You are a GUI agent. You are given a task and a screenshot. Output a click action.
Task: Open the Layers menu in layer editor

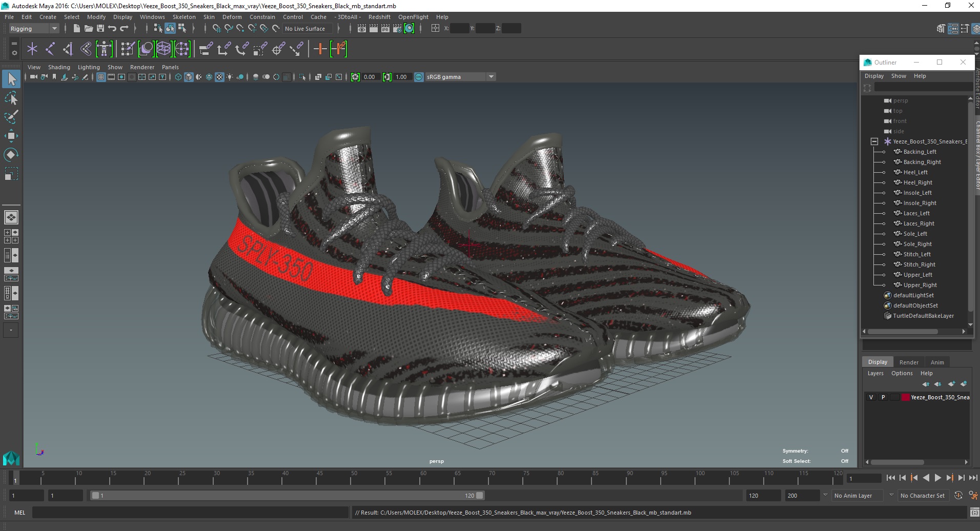875,373
